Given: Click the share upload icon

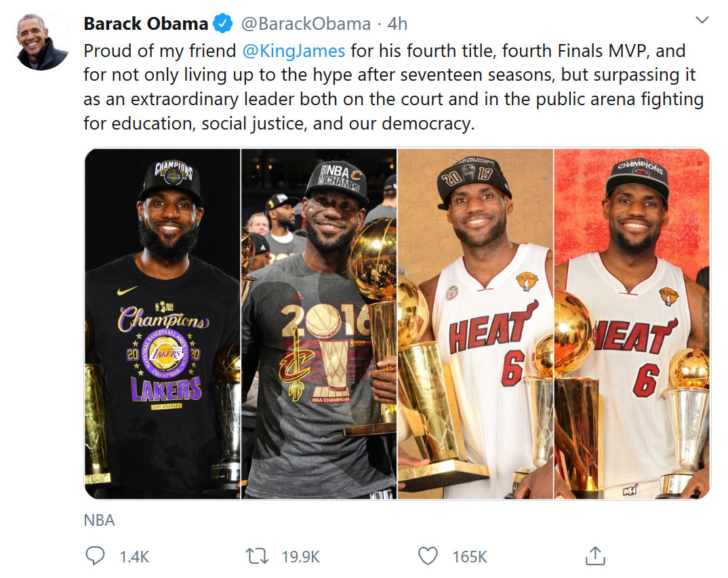Looking at the screenshot, I should click(594, 557).
